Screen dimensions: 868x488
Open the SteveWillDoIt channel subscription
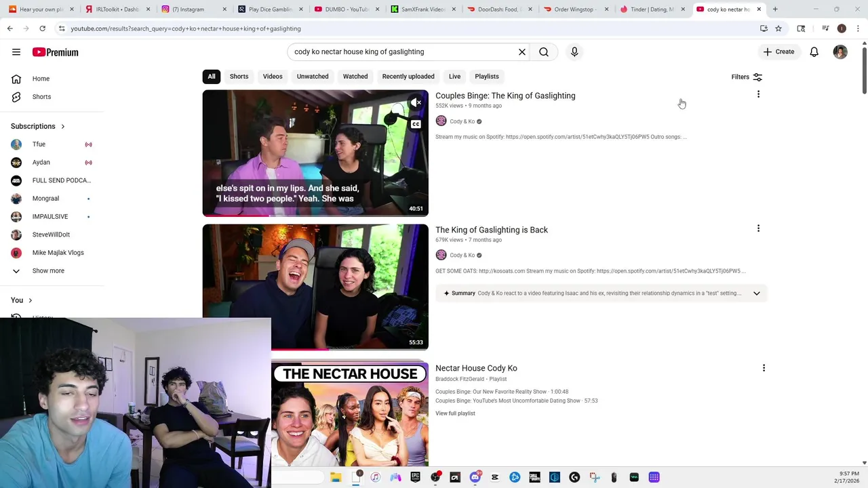[x=52, y=235]
